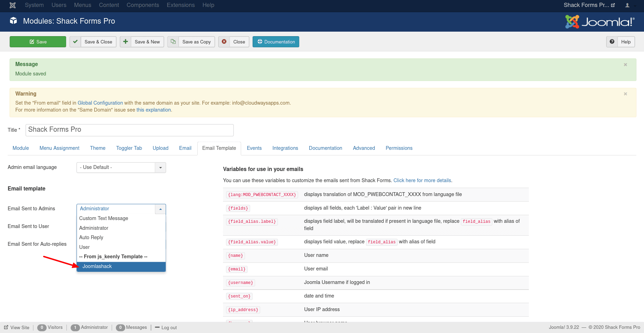Click the Visitors count badge

(42, 327)
